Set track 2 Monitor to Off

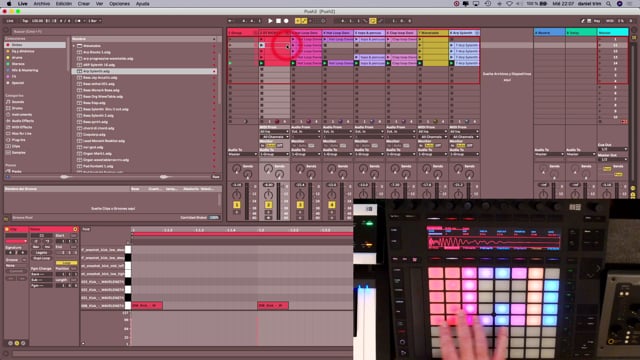[x=280, y=146]
